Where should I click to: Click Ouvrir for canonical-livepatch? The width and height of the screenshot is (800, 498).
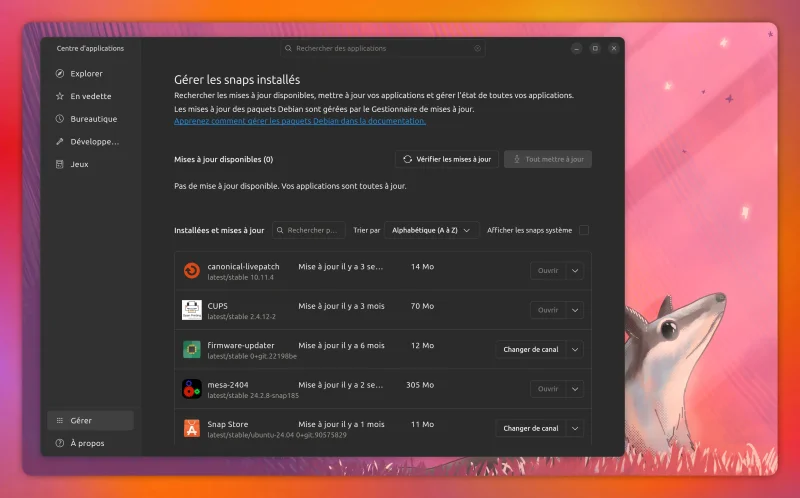(x=548, y=270)
